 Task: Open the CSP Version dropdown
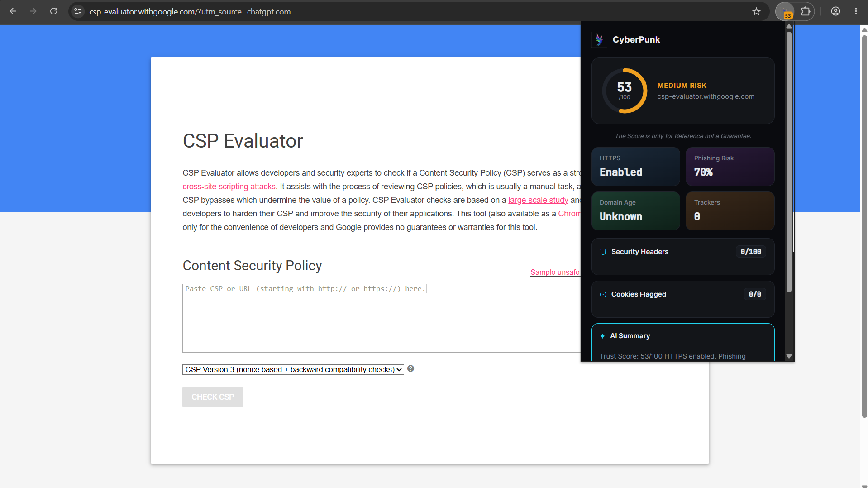tap(293, 369)
